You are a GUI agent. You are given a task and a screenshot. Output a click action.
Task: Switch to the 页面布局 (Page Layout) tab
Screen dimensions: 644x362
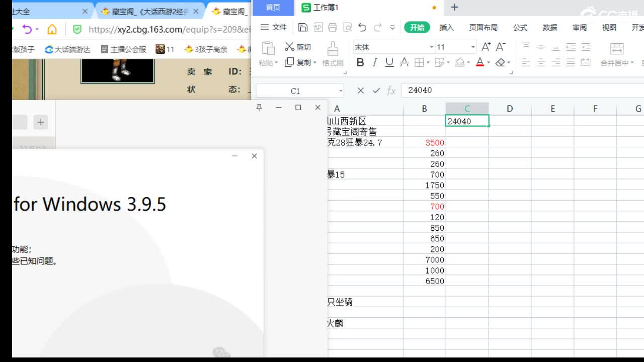click(483, 28)
